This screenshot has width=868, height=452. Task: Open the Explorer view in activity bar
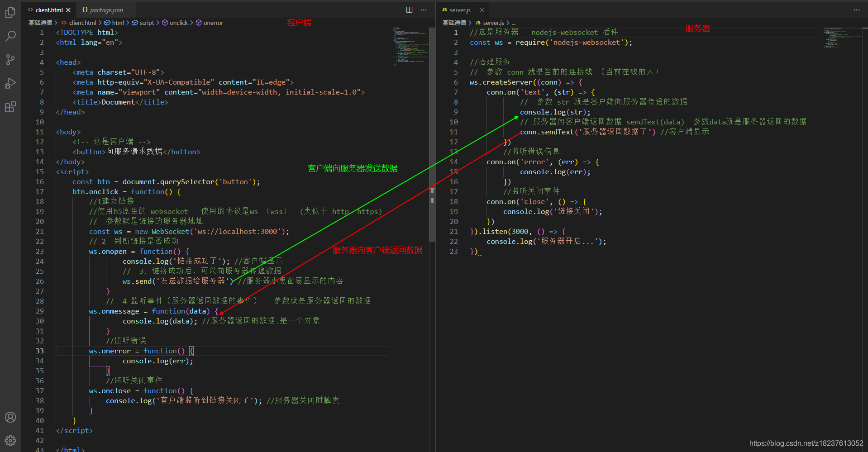click(10, 13)
